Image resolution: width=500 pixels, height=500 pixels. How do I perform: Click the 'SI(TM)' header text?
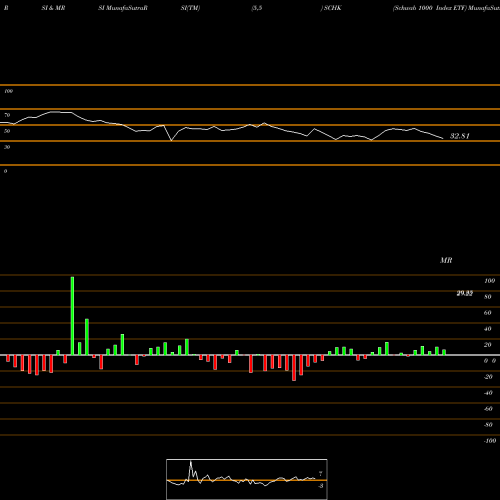click(x=190, y=8)
